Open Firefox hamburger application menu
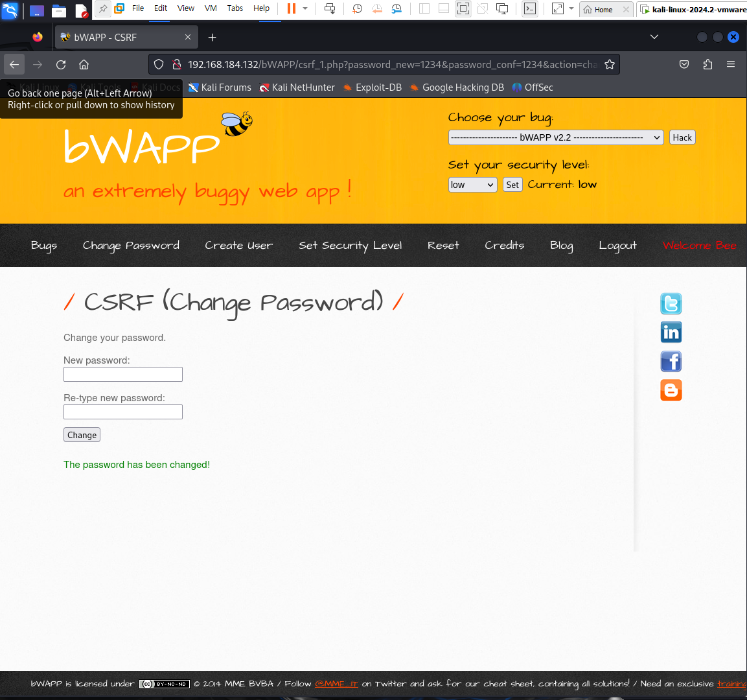This screenshot has width=747, height=700. 730,64
